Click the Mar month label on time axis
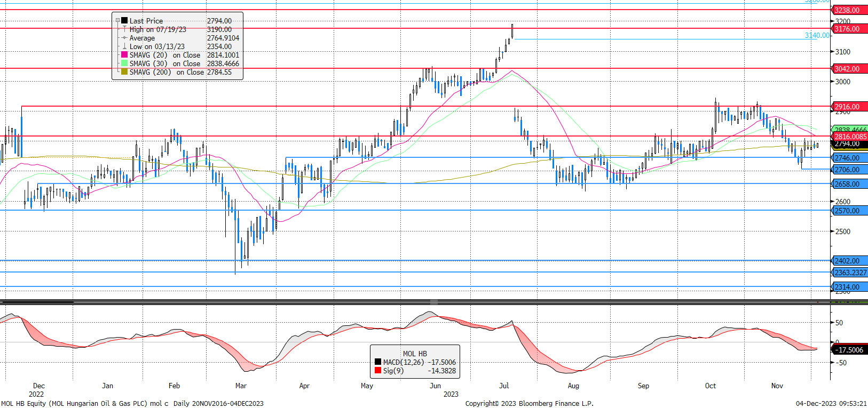 pyautogui.click(x=241, y=386)
